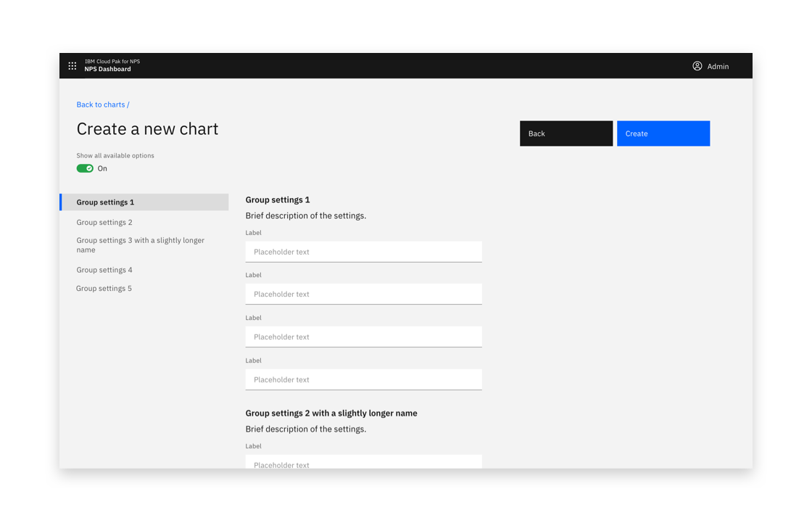
Task: Click the third Label input field
Action: (x=363, y=337)
